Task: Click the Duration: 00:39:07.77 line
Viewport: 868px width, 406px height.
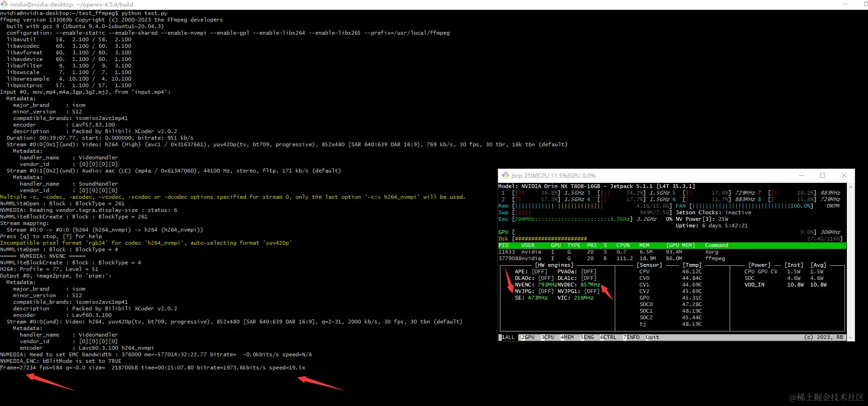Action: pos(100,138)
